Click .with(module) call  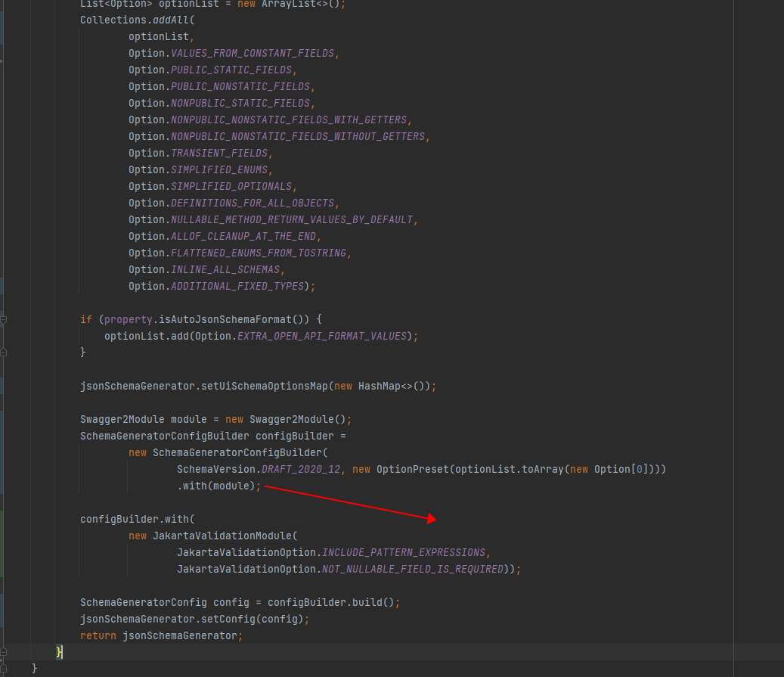(x=216, y=486)
